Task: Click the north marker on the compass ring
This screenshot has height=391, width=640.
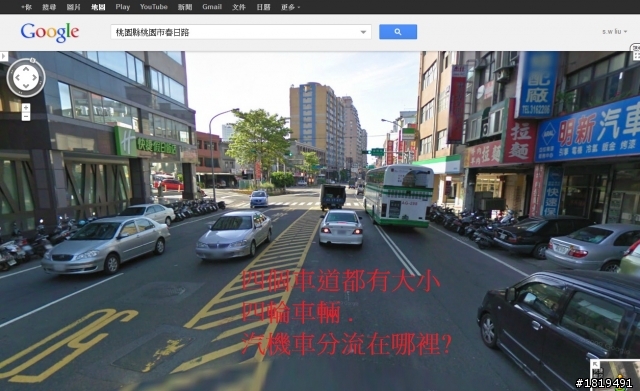Action: pos(33,60)
